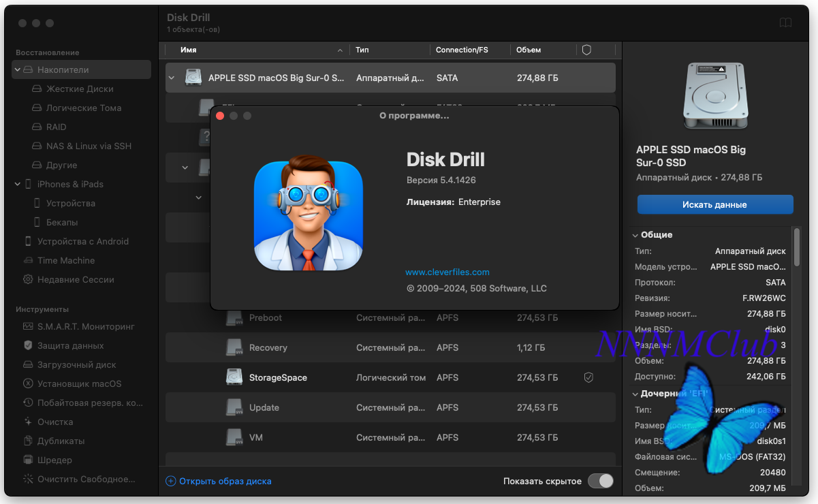Toggle the Показать скрытое switch
The height and width of the screenshot is (504, 818).
(x=600, y=481)
